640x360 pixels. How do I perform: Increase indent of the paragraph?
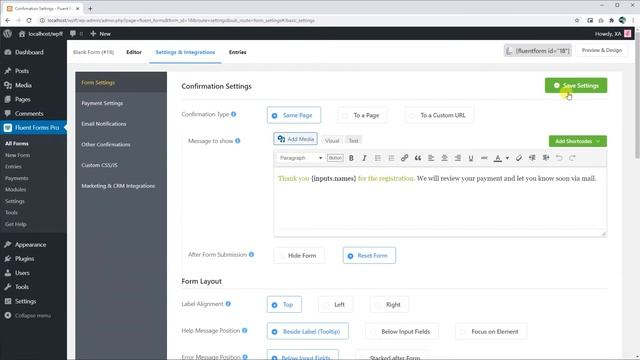(546, 158)
